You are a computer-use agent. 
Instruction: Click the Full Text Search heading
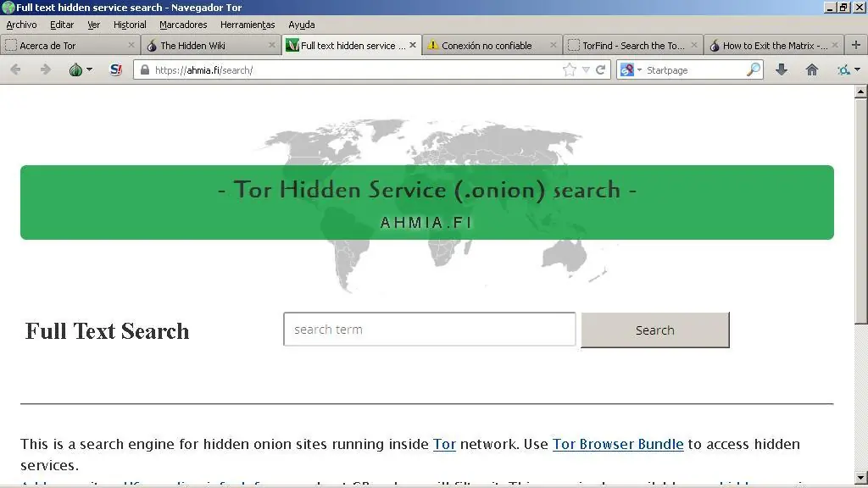107,331
